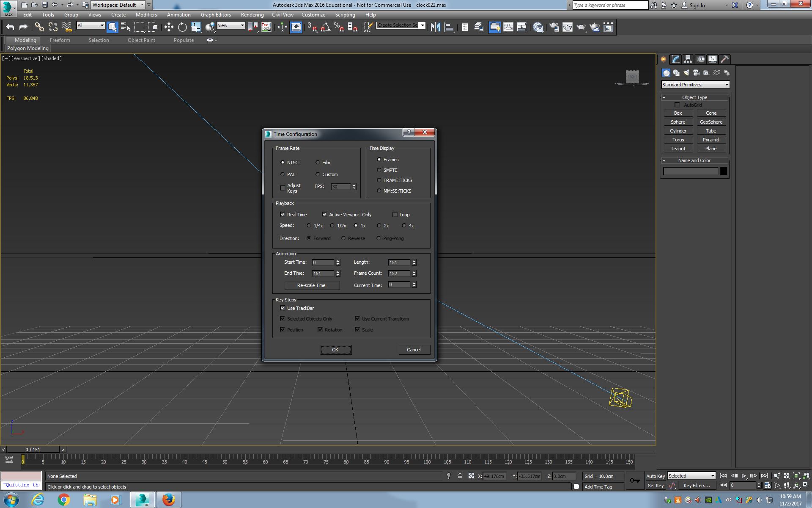Enable the Loop playback checkbox
This screenshot has height=508, width=812.
click(395, 214)
